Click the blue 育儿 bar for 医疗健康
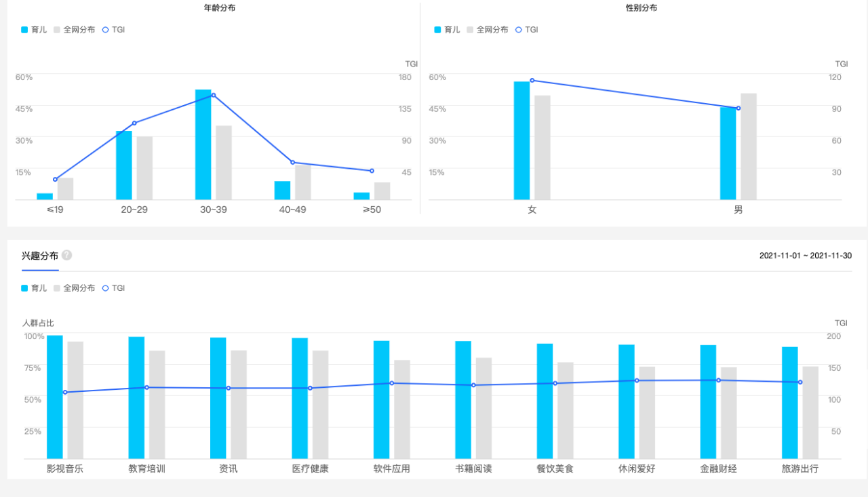The height and width of the screenshot is (497, 868). pos(300,399)
